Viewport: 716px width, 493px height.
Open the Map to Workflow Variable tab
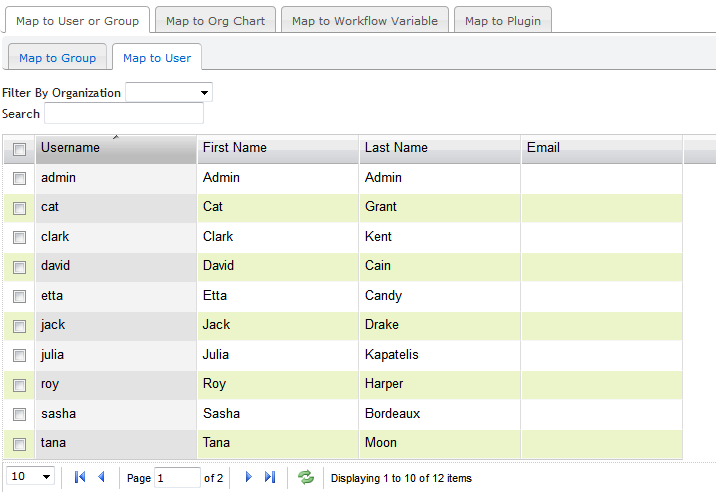tap(364, 21)
